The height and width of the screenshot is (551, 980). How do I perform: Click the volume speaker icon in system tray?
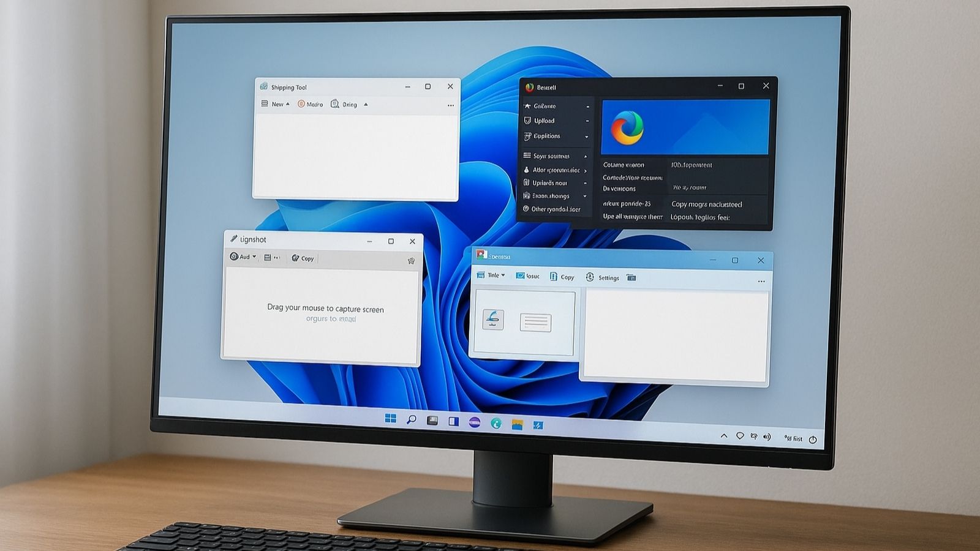(767, 437)
